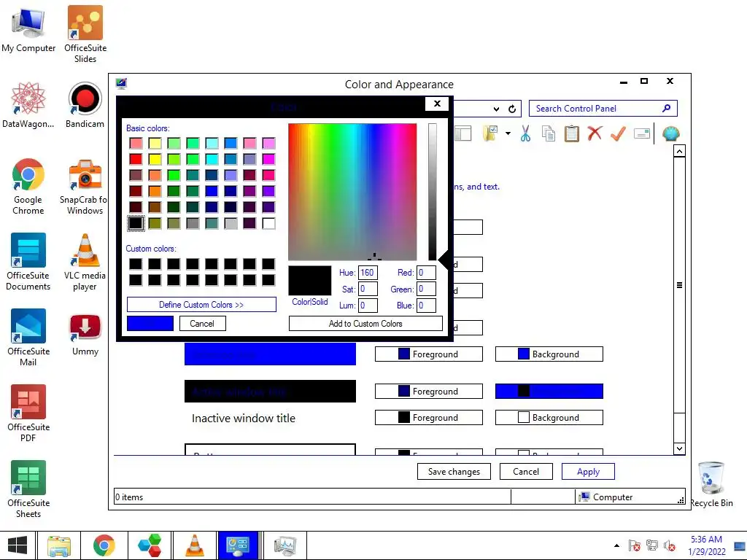Open File Explorer from the taskbar
Image resolution: width=747 pixels, height=560 pixels.
coord(59,545)
